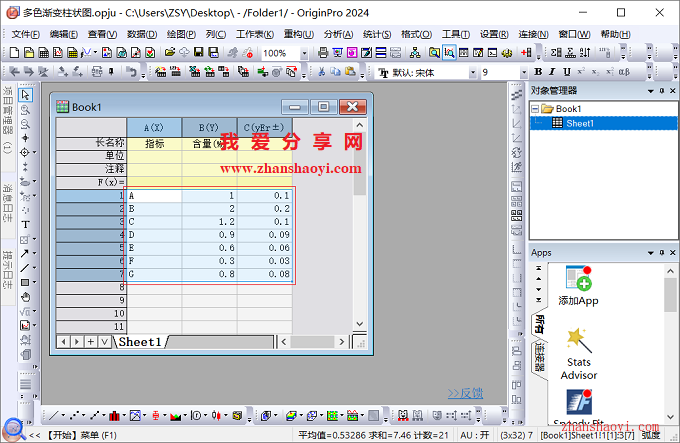This screenshot has width=680, height=443.
Task: Toggle Superscript formatting
Action: 581,72
